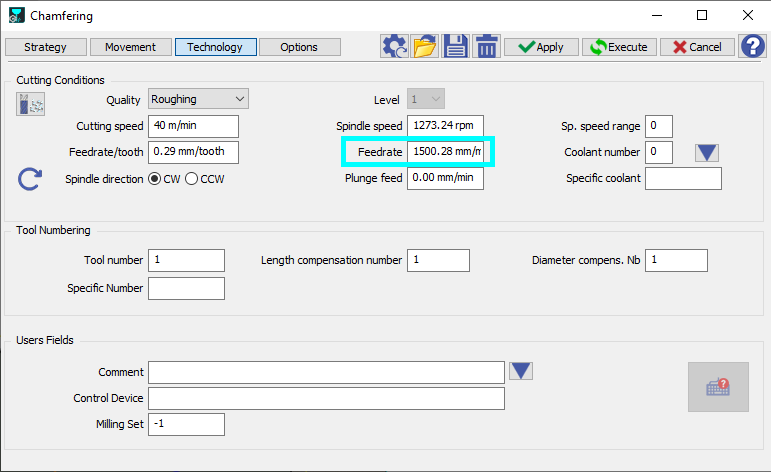The width and height of the screenshot is (771, 472).
Task: Click the trash can delete icon
Action: pyautogui.click(x=486, y=47)
